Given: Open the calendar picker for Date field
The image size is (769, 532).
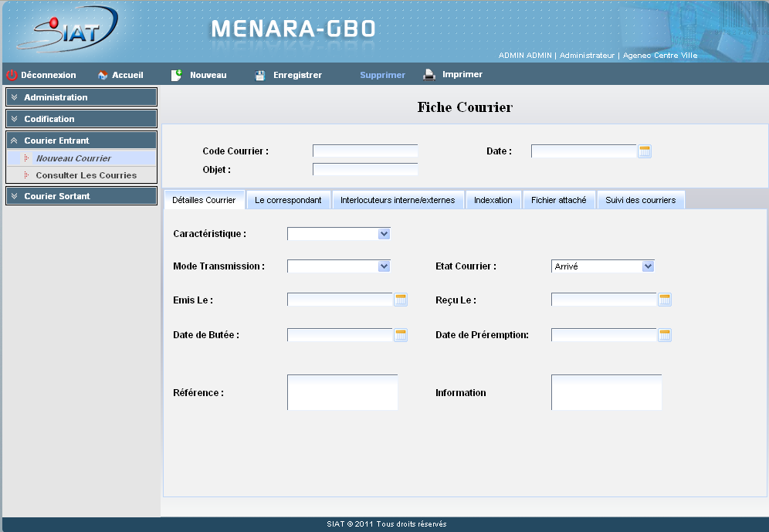Looking at the screenshot, I should click(645, 151).
